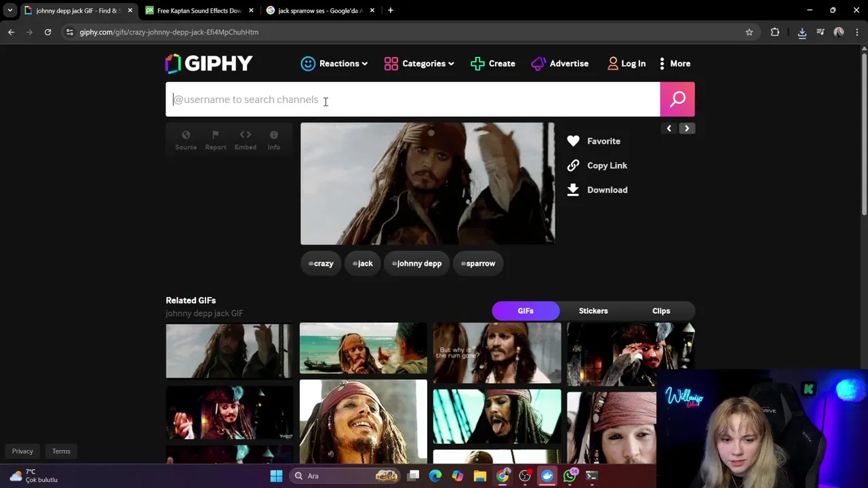868x488 pixels.
Task: Open Windows Start menu
Action: tap(276, 476)
